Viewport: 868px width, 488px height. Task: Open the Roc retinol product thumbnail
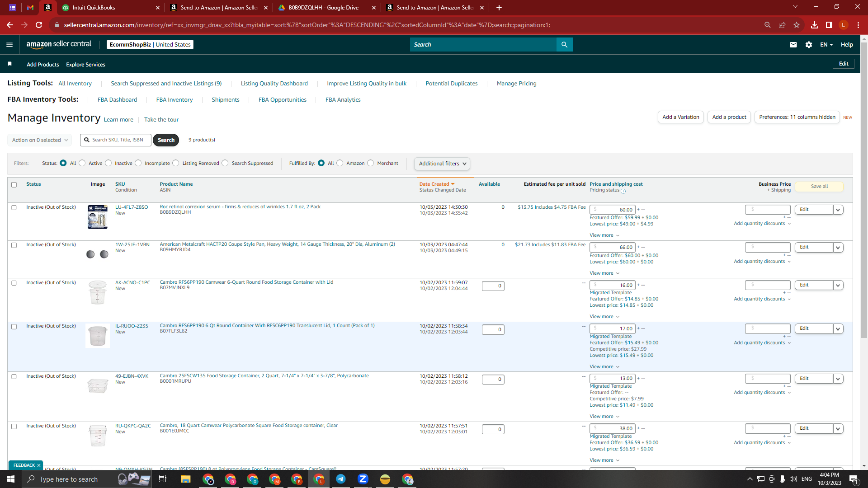[98, 217]
